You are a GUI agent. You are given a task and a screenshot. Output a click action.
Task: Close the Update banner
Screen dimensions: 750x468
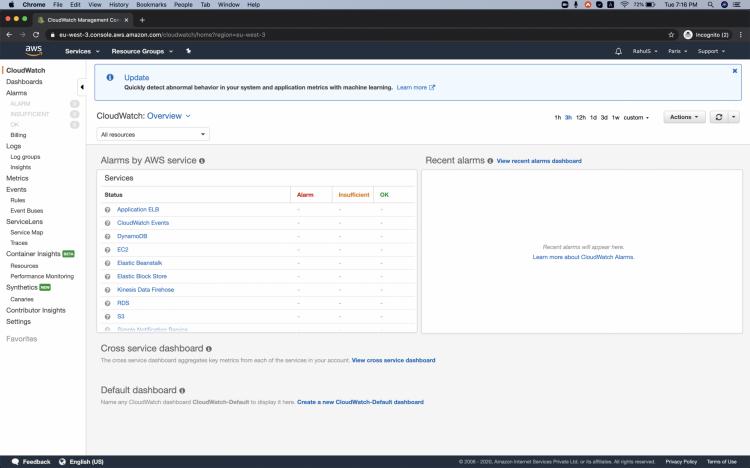[734, 71]
